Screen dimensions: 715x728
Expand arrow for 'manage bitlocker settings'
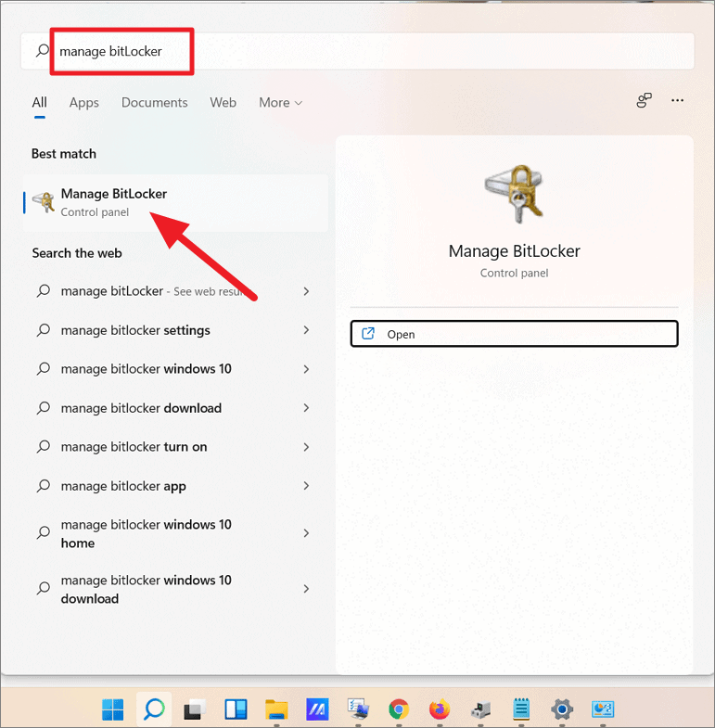point(306,330)
